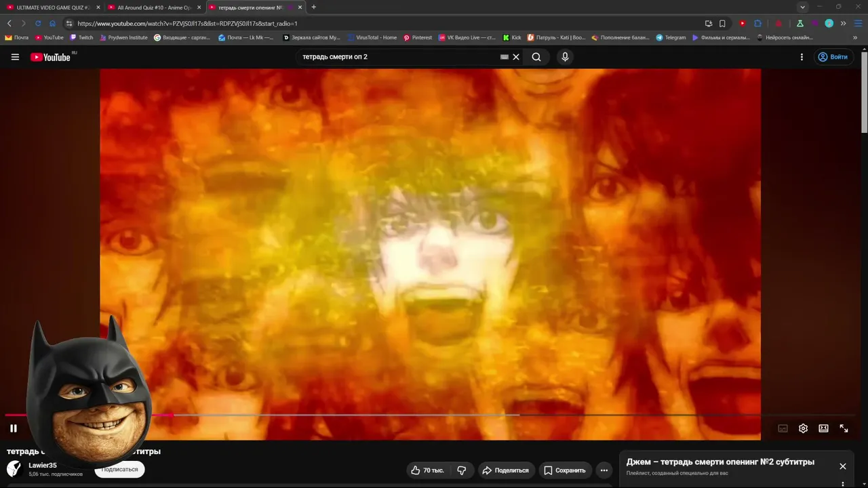The image size is (868, 488).
Task: Toggle subtitles in the video player
Action: [783, 428]
